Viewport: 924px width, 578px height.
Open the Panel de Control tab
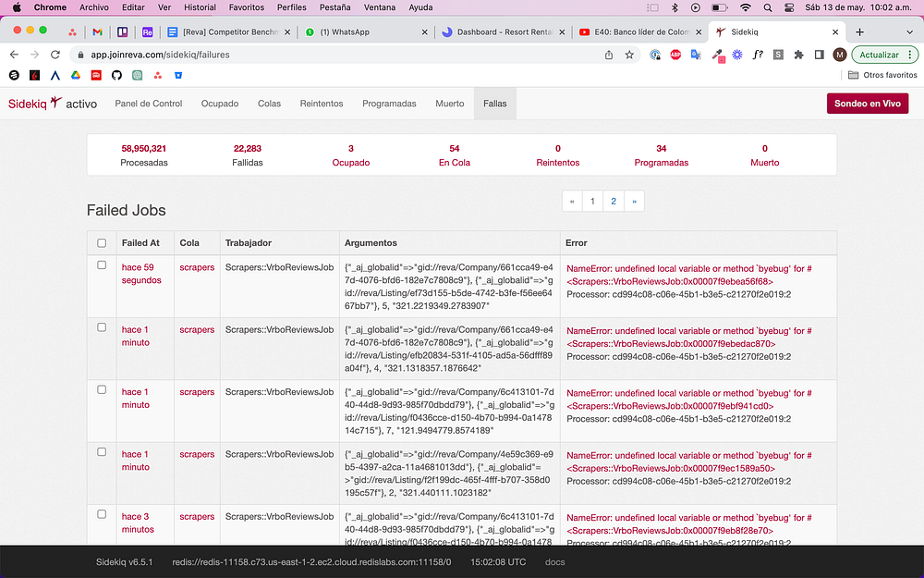tap(149, 104)
